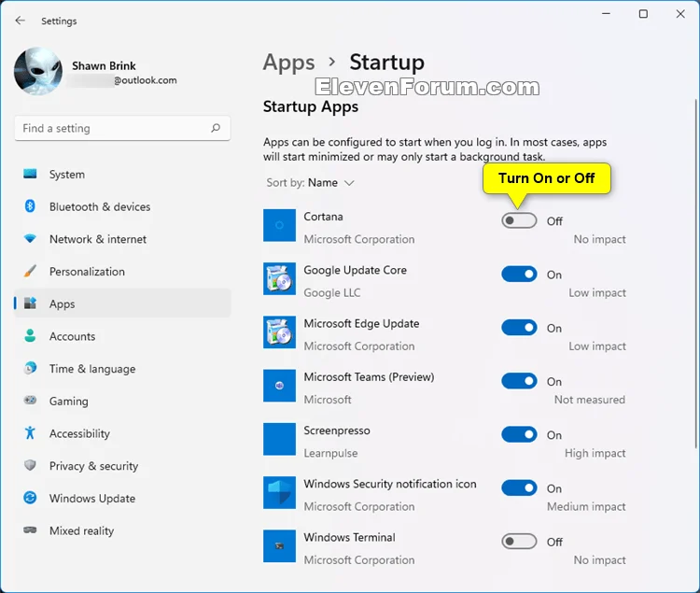Click the Cortana app icon
This screenshot has height=593, width=700.
point(279,225)
